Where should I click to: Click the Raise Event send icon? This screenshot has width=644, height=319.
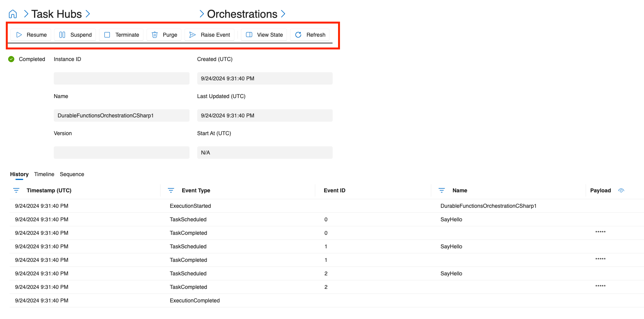(x=192, y=35)
